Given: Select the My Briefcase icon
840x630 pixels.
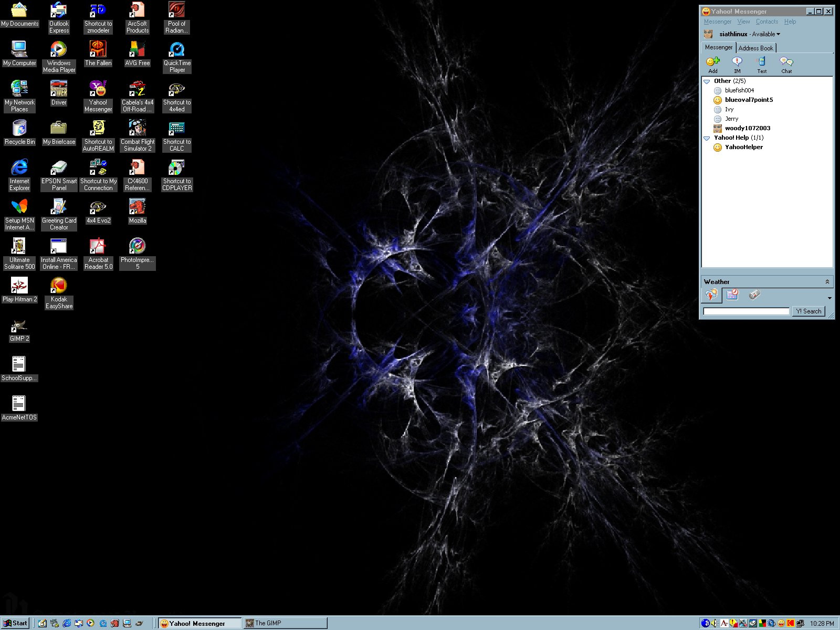Looking at the screenshot, I should pos(59,132).
